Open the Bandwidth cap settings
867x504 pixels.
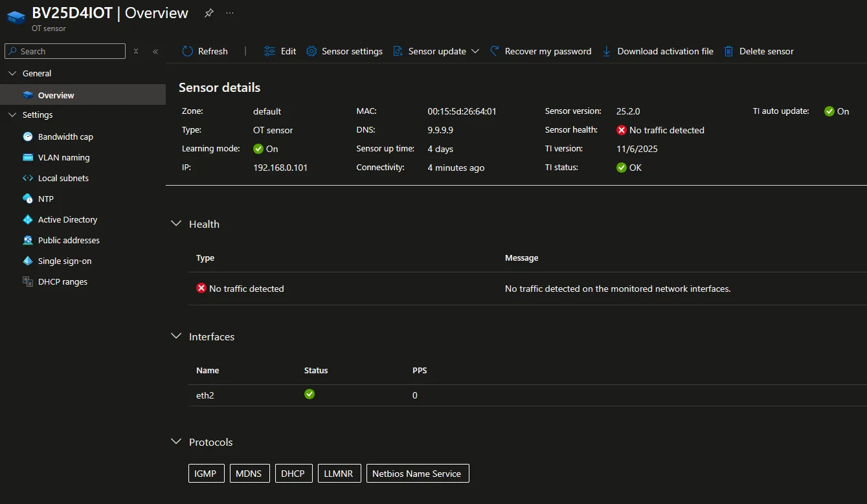pos(65,137)
